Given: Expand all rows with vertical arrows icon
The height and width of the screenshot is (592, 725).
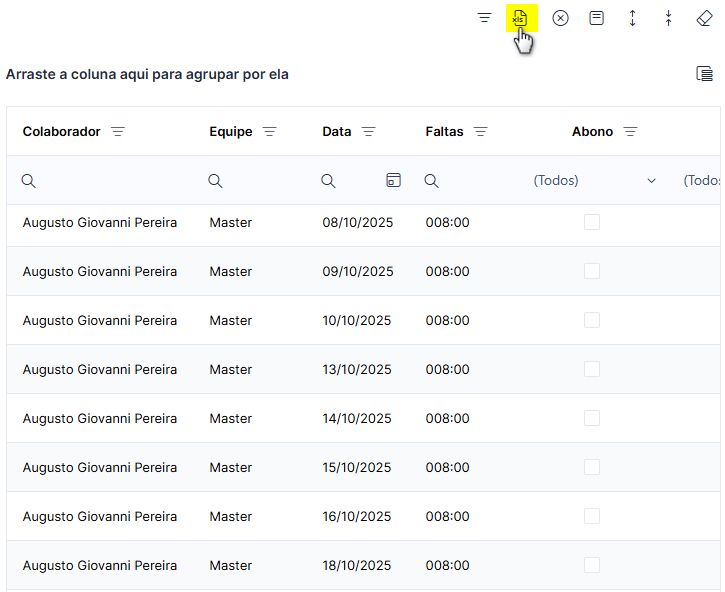Looking at the screenshot, I should 633,18.
